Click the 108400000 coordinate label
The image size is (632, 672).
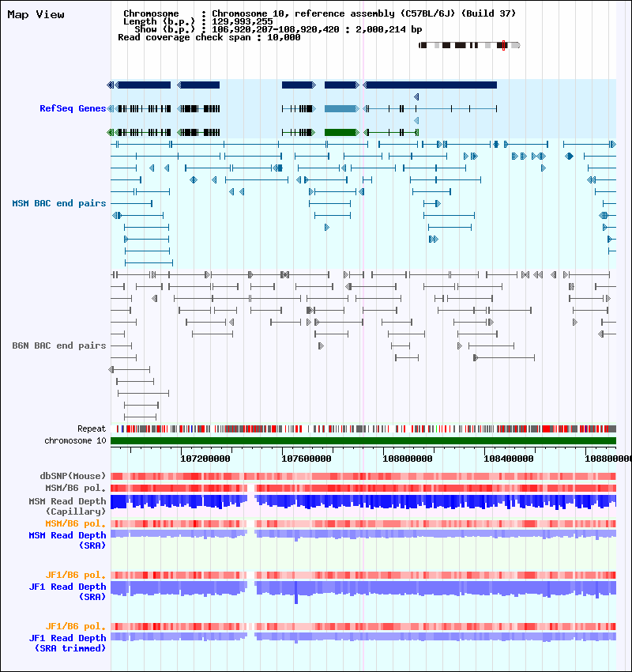point(508,459)
